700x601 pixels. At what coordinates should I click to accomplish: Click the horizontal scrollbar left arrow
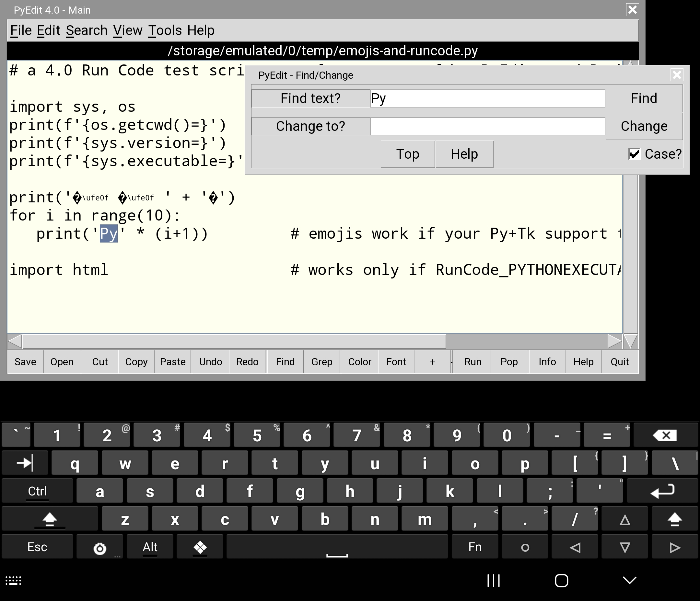pyautogui.click(x=15, y=341)
